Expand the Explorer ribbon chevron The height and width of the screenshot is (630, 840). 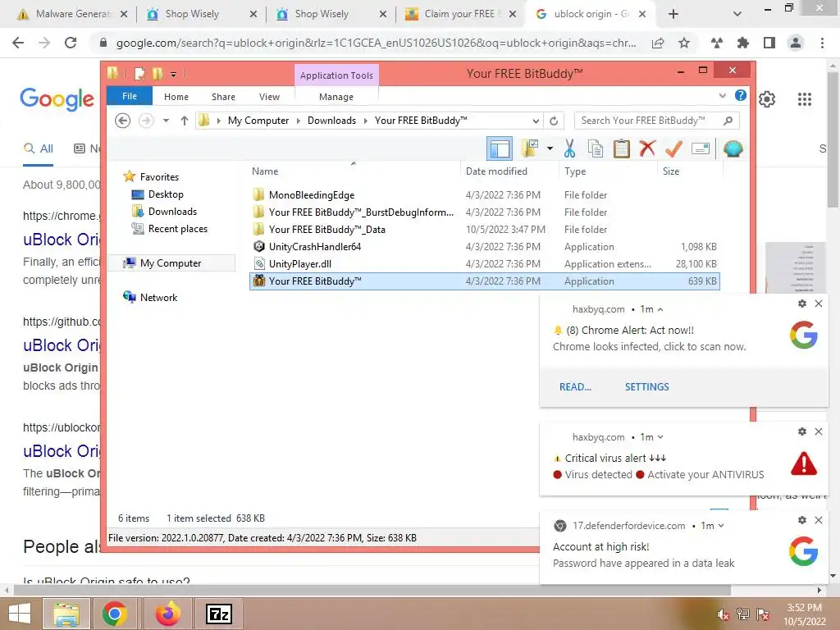pyautogui.click(x=722, y=95)
